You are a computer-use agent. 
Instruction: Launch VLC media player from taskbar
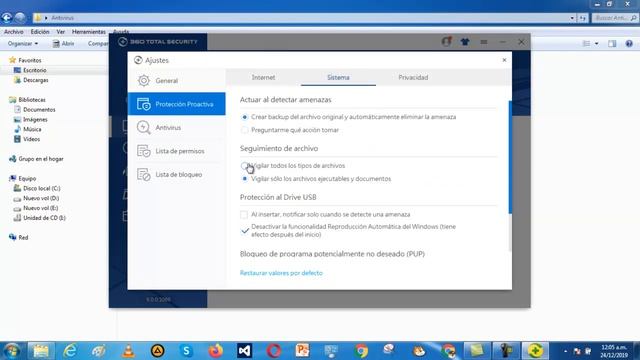point(128,351)
